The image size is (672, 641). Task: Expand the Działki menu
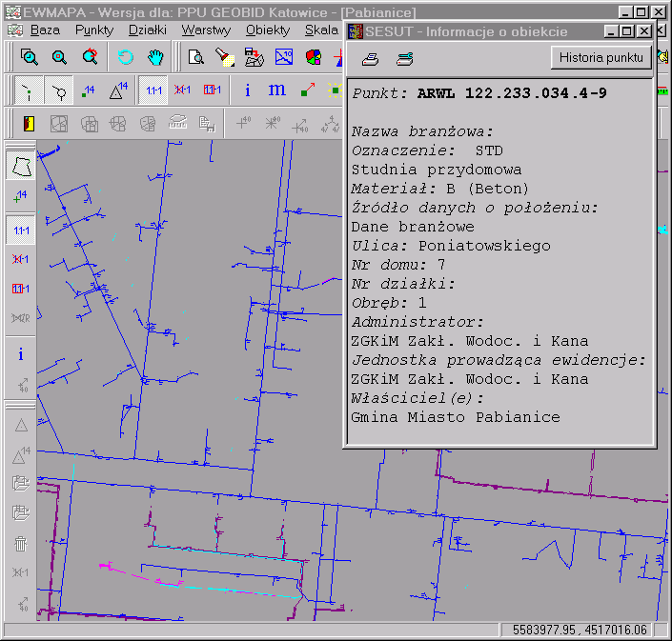[147, 30]
